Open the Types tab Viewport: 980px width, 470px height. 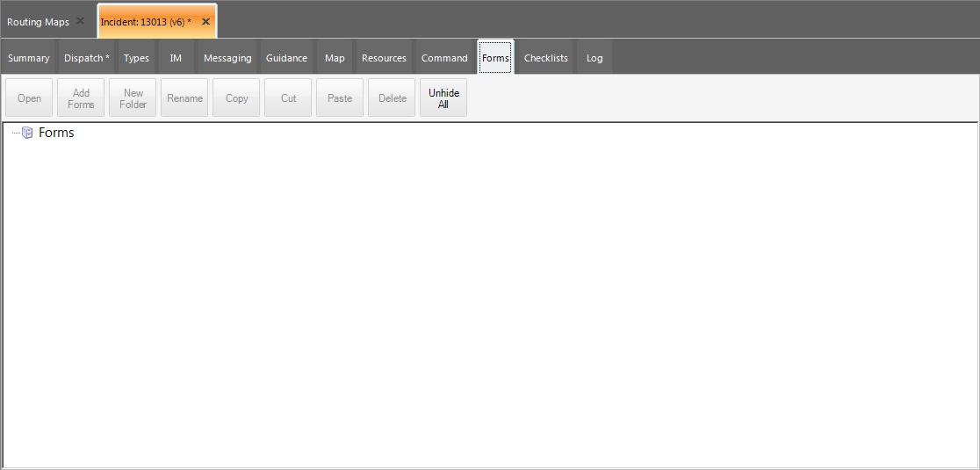136,57
